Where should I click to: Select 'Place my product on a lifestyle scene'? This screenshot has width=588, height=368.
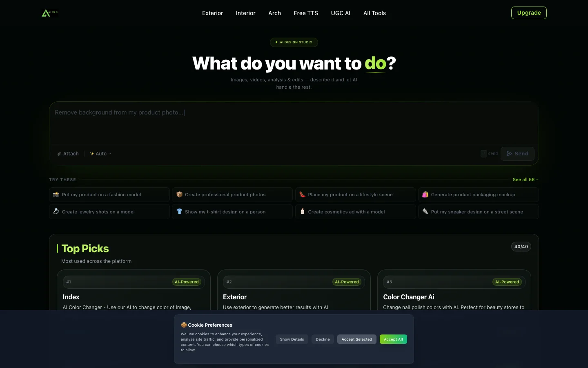tap(355, 195)
